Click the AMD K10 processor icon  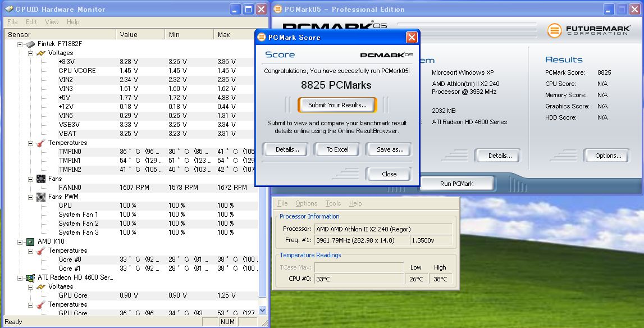pyautogui.click(x=30, y=242)
